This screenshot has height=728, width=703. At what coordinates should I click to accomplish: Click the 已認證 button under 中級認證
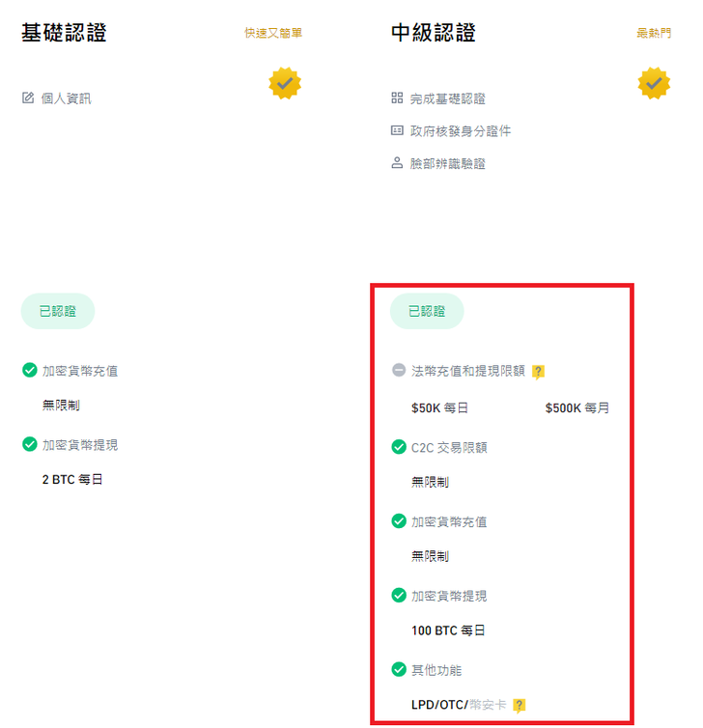click(x=427, y=311)
